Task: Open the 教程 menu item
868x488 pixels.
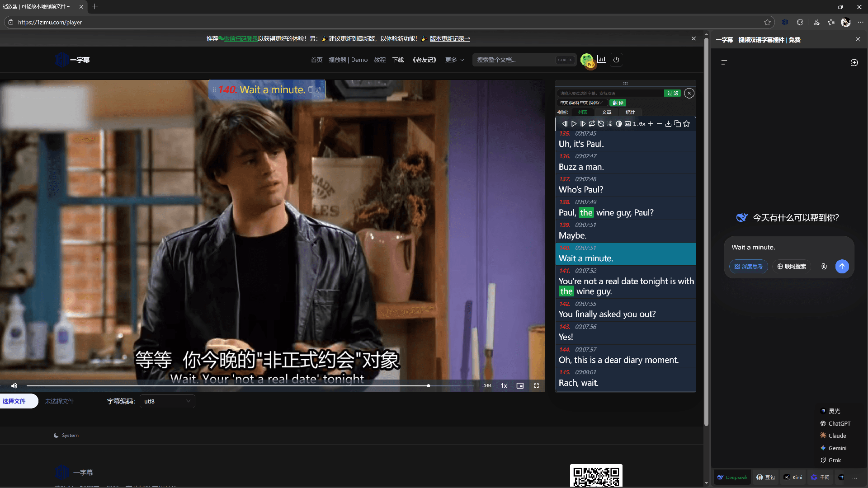Action: [380, 59]
